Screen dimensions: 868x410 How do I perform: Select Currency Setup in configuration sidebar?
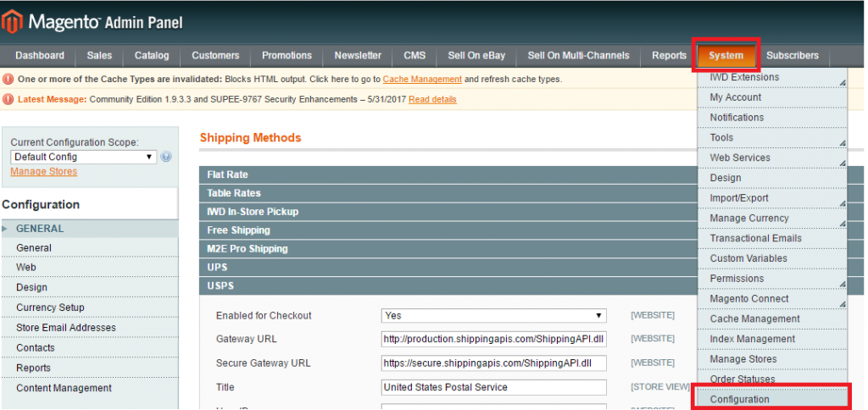coord(50,307)
